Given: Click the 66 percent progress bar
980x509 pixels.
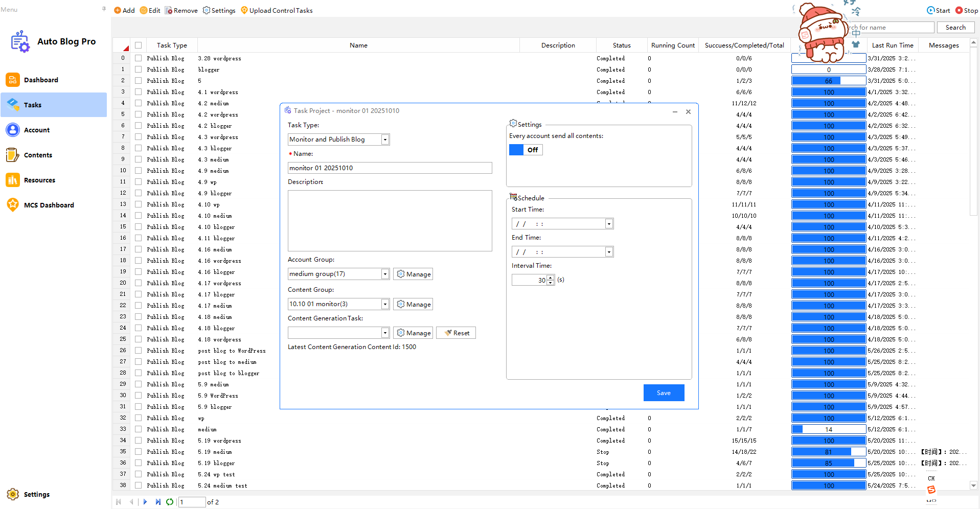Looking at the screenshot, I should tap(829, 81).
